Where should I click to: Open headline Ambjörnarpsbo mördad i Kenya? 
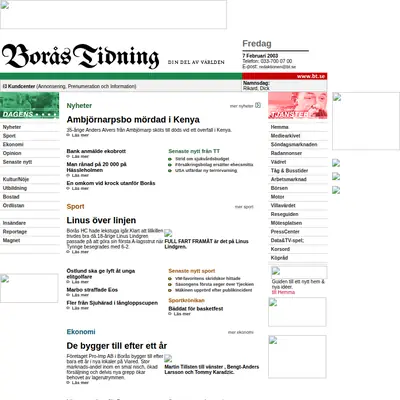(133, 119)
